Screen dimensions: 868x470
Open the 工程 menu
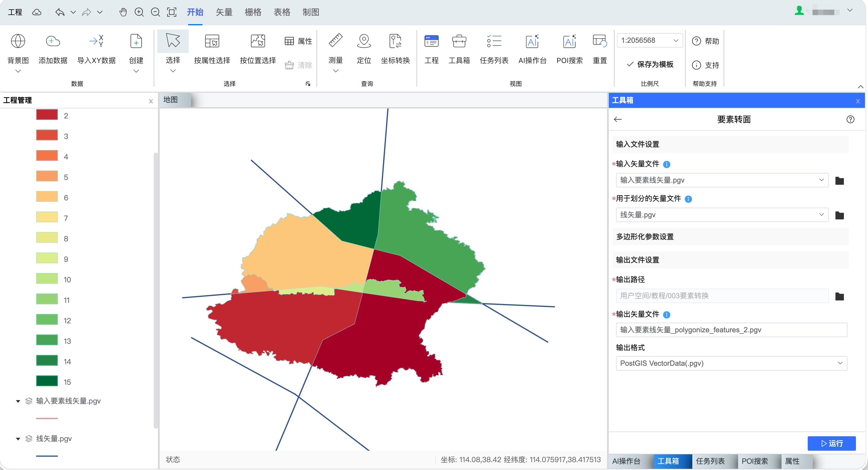15,12
